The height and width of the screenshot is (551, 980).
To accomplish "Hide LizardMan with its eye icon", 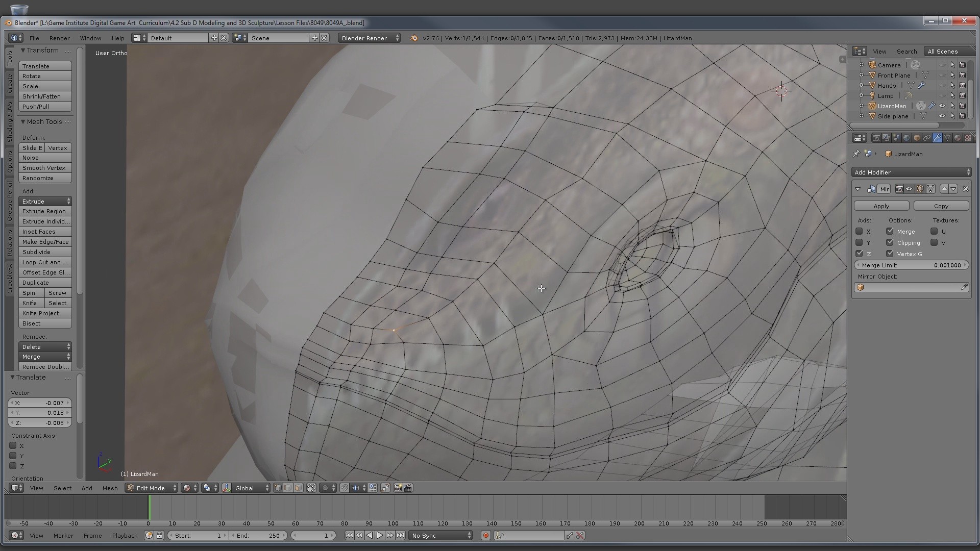I will click(942, 106).
